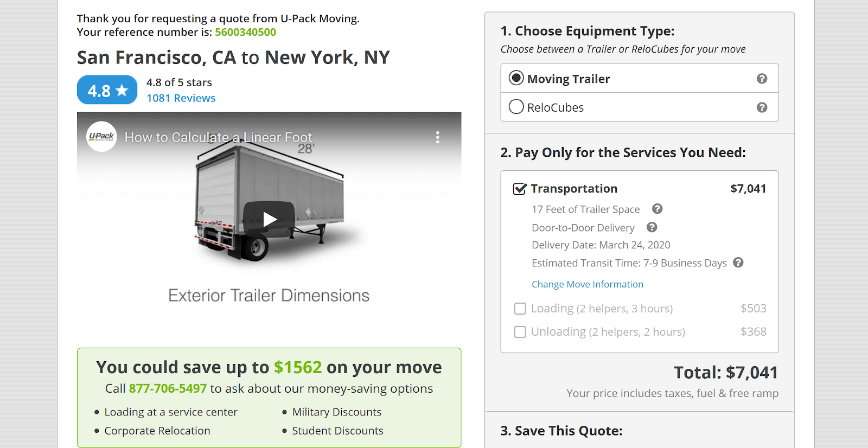
Task: Select the Moving Trailer radio option
Action: click(x=516, y=78)
